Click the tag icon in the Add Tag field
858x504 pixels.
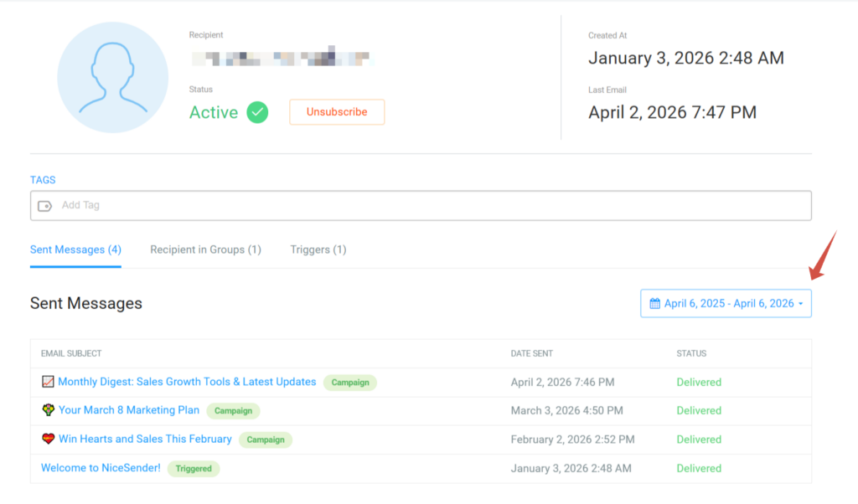coord(44,205)
